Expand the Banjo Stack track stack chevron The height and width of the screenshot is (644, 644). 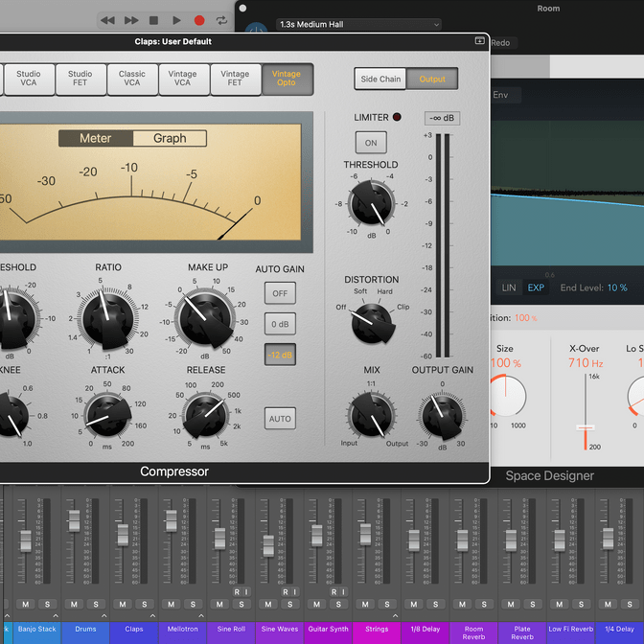(x=56, y=615)
